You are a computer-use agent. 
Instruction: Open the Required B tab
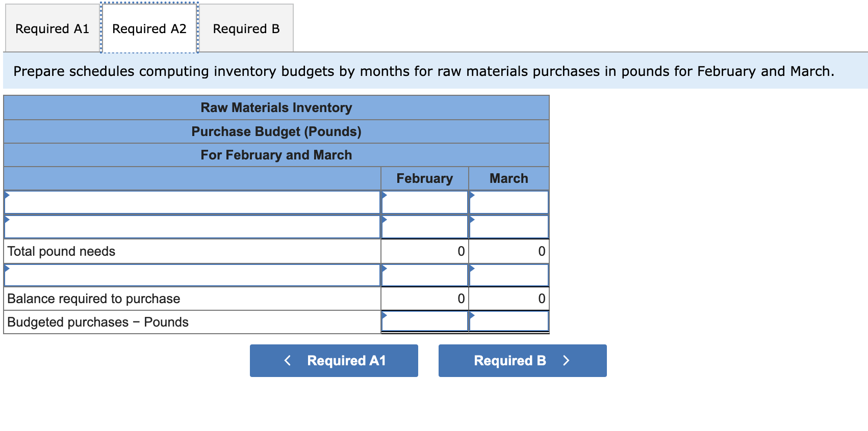click(246, 29)
